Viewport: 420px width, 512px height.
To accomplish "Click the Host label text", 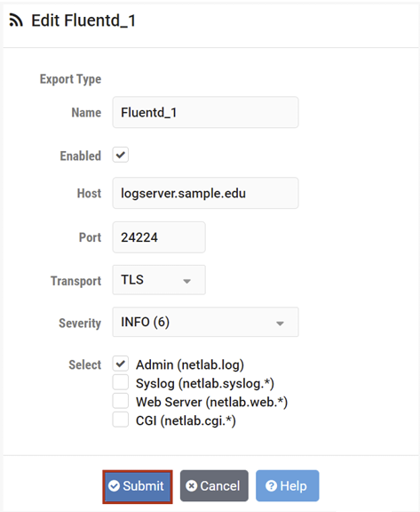I will (x=90, y=193).
